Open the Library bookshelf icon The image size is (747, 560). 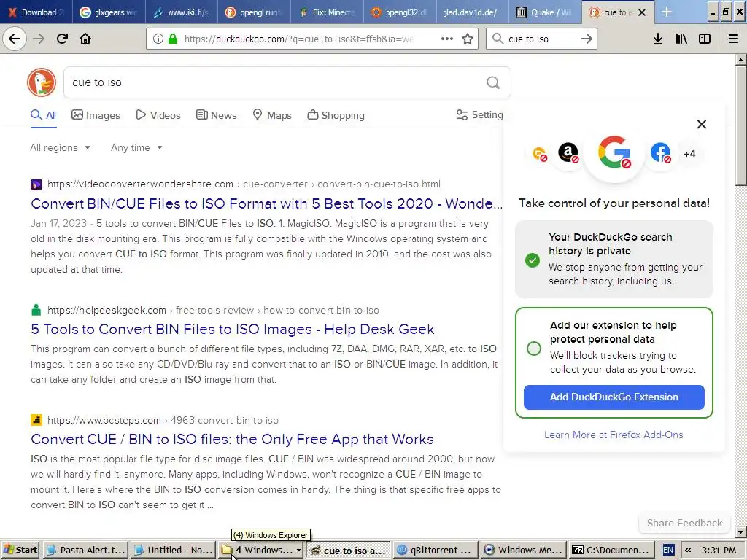(x=681, y=39)
